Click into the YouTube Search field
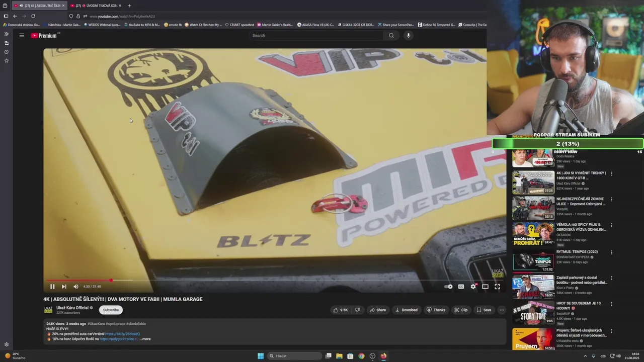The height and width of the screenshot is (362, 644). (x=317, y=35)
